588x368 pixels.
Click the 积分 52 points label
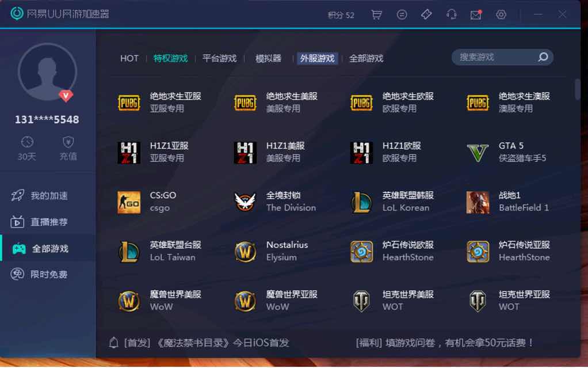tap(341, 15)
